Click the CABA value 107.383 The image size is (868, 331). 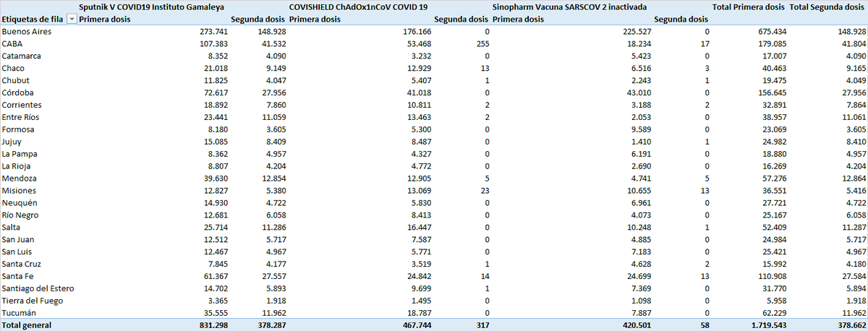213,44
